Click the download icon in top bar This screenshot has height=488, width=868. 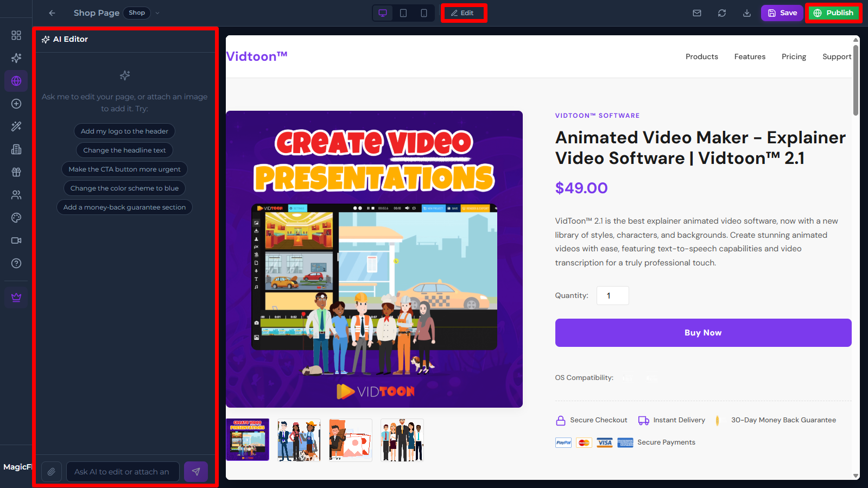(747, 13)
